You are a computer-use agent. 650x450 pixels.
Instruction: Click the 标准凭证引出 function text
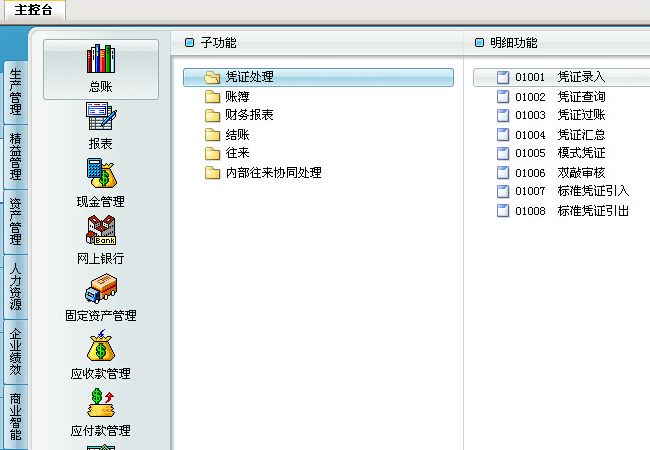(x=593, y=210)
